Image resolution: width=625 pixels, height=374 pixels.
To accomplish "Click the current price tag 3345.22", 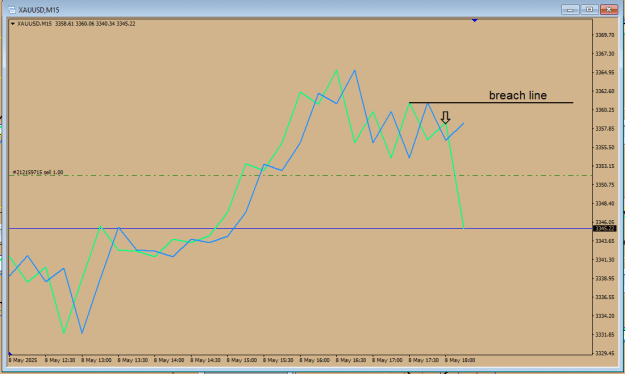I will 605,228.
